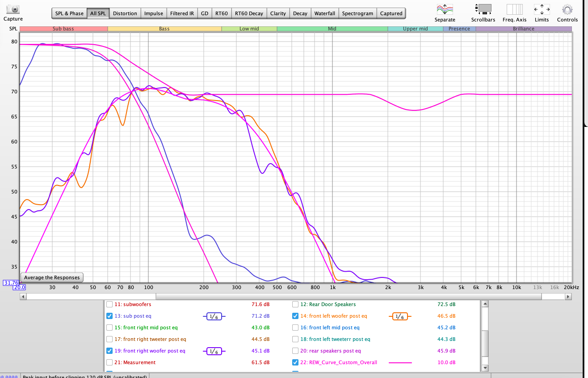588x378 pixels.
Task: Click the 72.5 dB value for Rear Door Speakers
Action: pyautogui.click(x=446, y=305)
